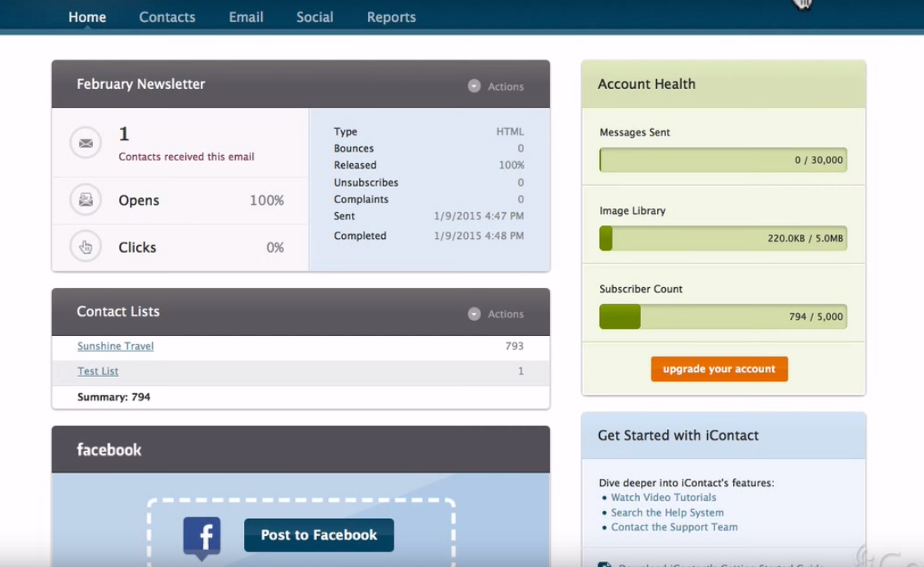This screenshot has width=924, height=567.
Task: Click the envelope icon beside contacts received
Action: pyautogui.click(x=86, y=143)
